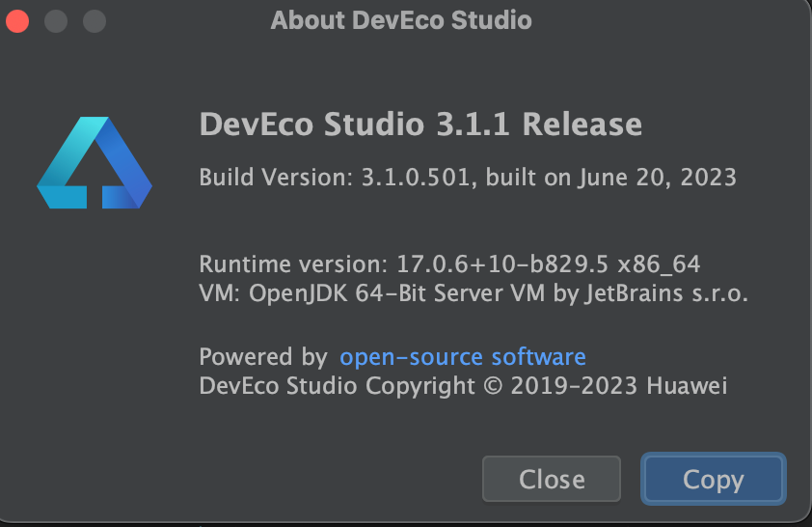The image size is (812, 527).
Task: Open the open-source software link
Action: point(463,357)
